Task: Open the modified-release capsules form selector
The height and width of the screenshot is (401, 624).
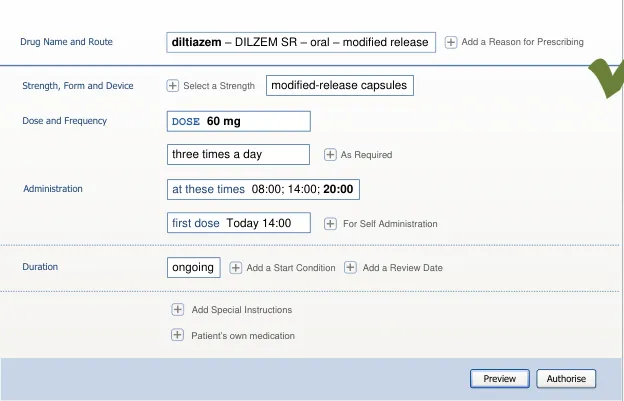Action: (x=339, y=86)
